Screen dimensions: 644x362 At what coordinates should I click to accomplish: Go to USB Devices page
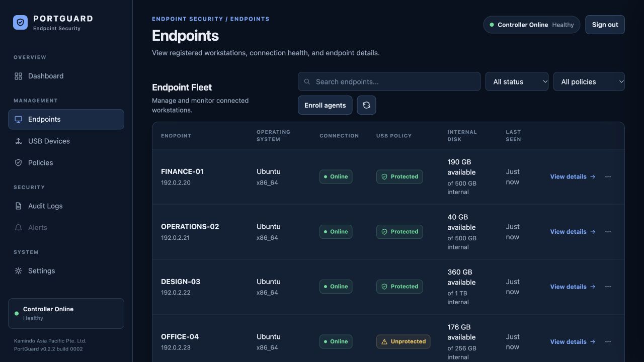point(66,141)
